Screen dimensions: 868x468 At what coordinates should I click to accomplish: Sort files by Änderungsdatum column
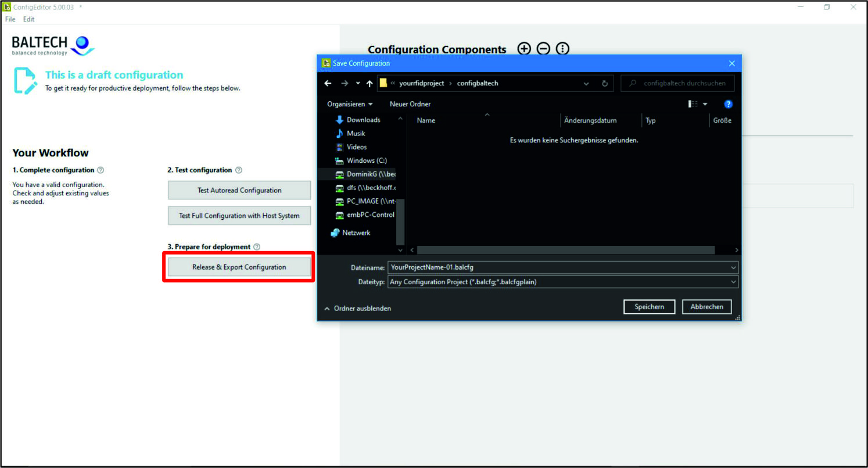pos(601,120)
